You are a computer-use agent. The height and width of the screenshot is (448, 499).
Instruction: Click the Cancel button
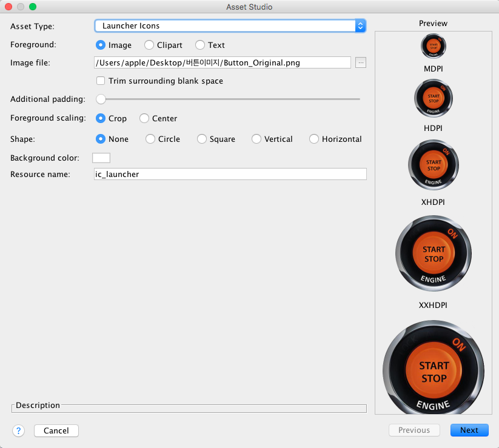click(56, 431)
